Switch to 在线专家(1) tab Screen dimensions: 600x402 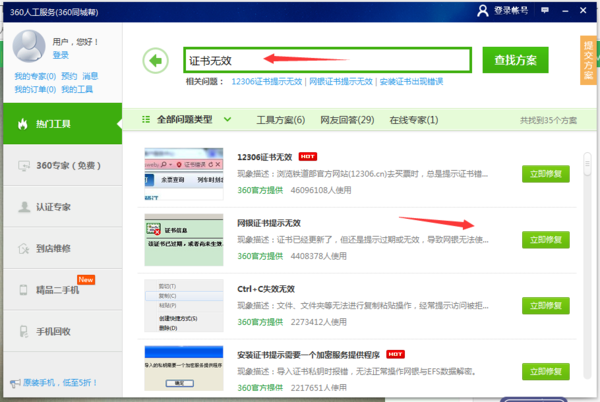coord(413,120)
